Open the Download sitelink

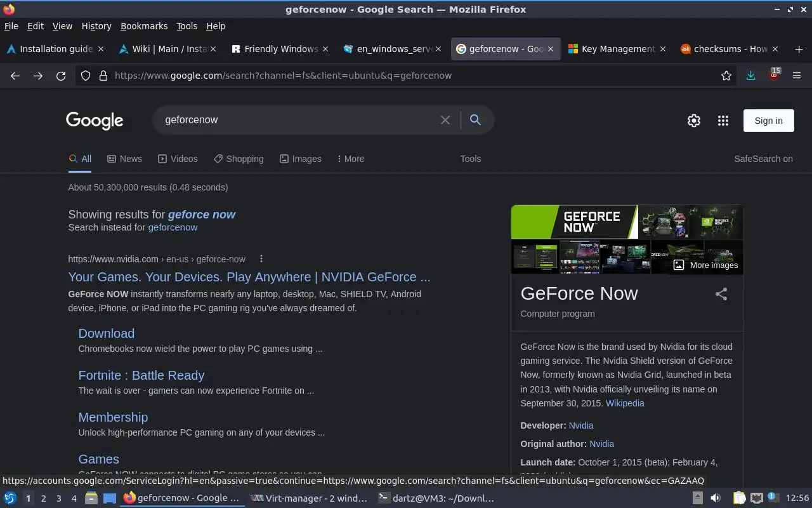pos(106,333)
